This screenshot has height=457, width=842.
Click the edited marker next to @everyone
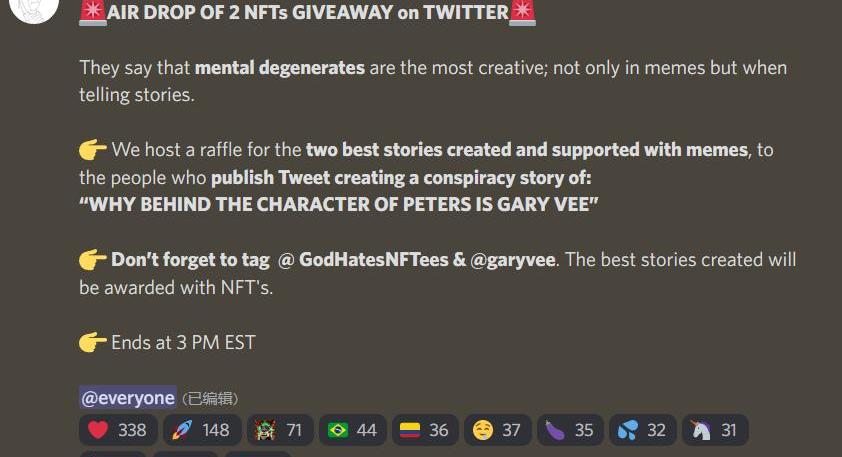[209, 398]
